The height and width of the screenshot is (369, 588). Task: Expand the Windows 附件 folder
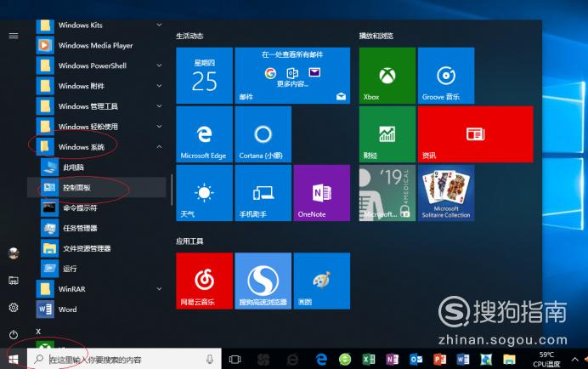click(x=97, y=86)
